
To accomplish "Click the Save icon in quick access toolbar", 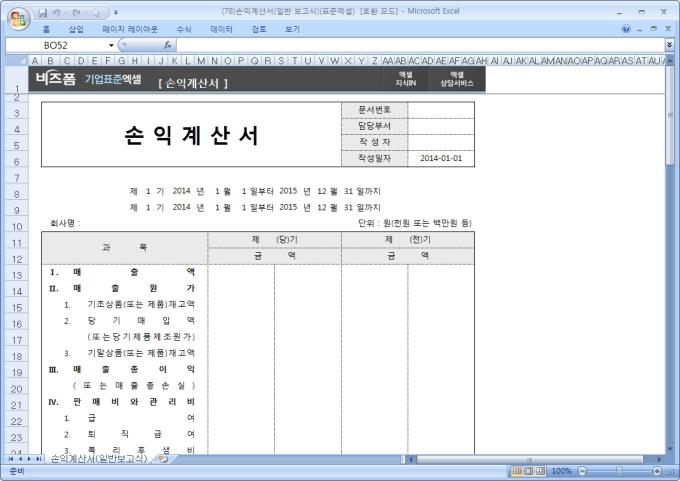I will coord(42,13).
